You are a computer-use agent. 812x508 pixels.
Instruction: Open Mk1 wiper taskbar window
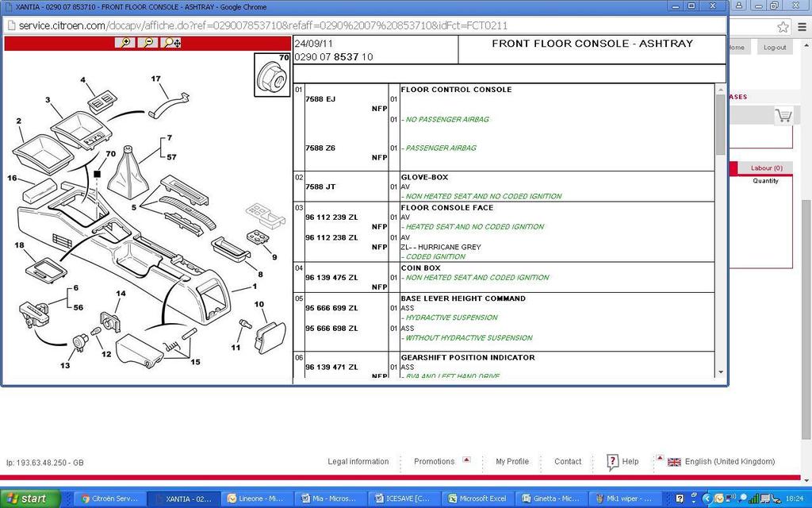625,498
